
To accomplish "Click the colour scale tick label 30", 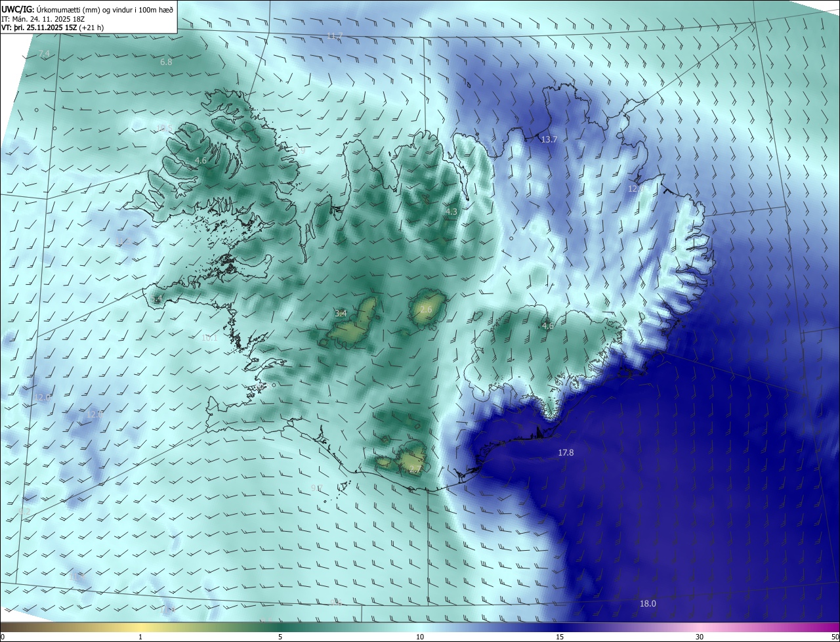I will [x=700, y=637].
